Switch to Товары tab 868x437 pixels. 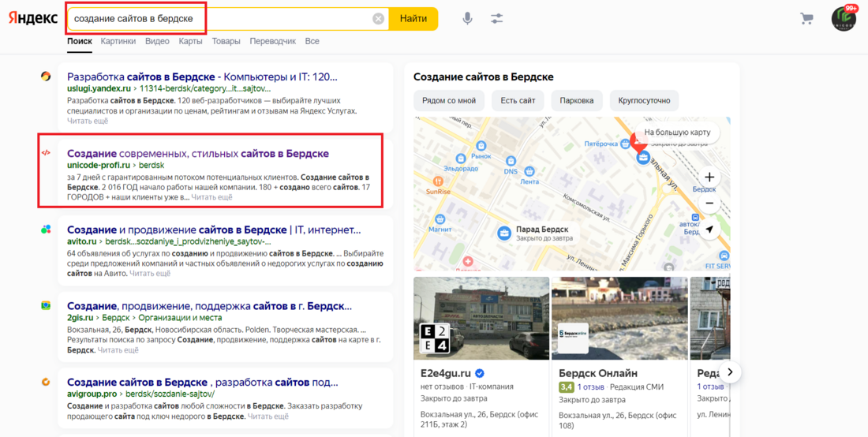[x=226, y=41]
